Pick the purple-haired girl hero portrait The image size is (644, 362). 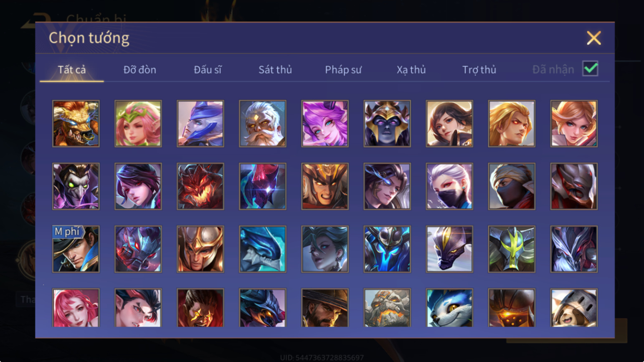click(x=325, y=124)
